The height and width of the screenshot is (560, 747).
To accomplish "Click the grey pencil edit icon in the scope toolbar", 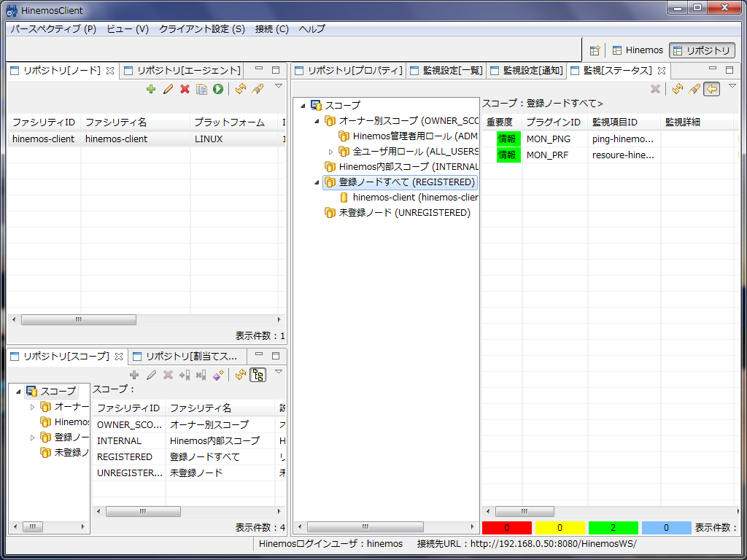I will tap(151, 376).
